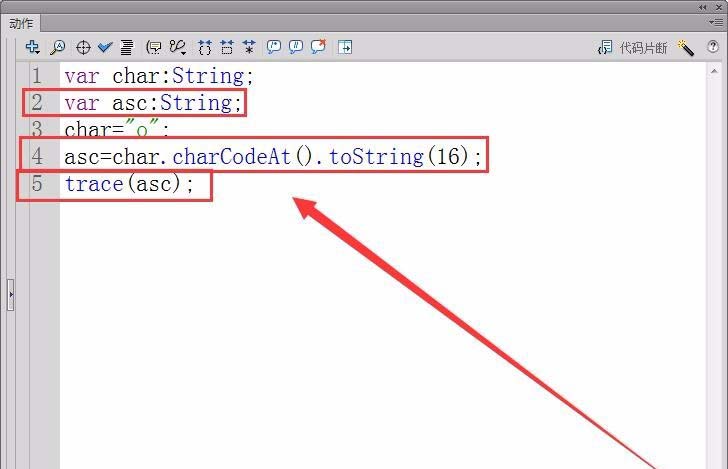Open 代码片断 code snippets button

(643, 48)
